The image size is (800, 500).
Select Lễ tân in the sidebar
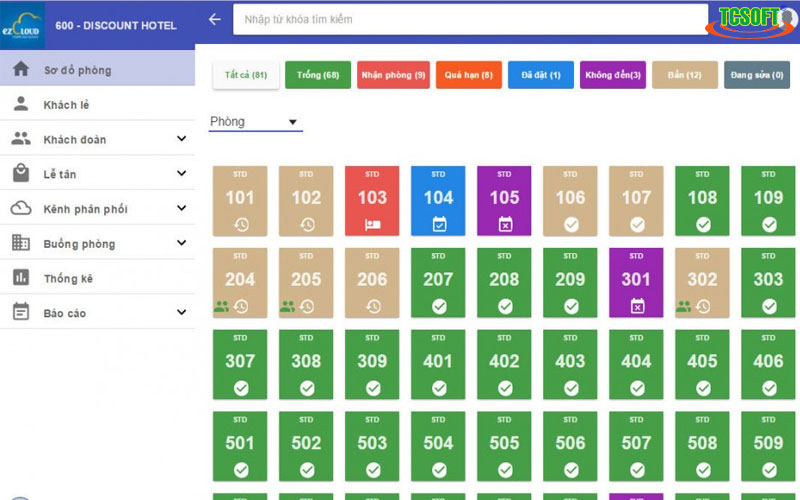pos(60,174)
